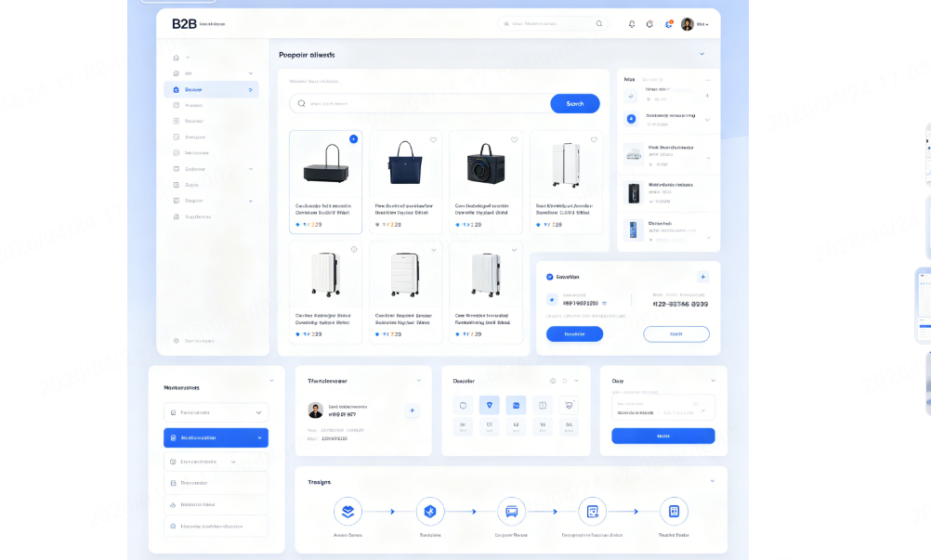Click the messages icon with red badge
The width and height of the screenshot is (931, 560).
pos(669,23)
